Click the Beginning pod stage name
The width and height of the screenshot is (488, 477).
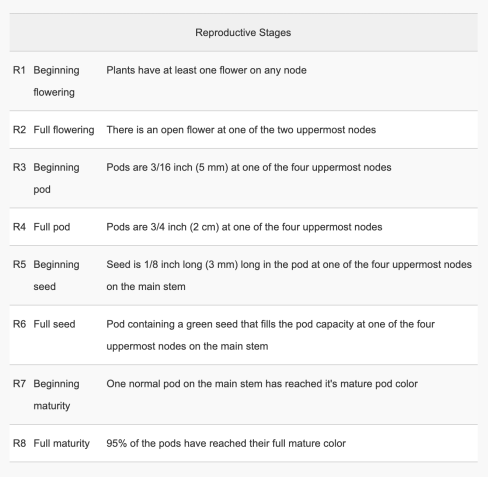tap(56, 178)
